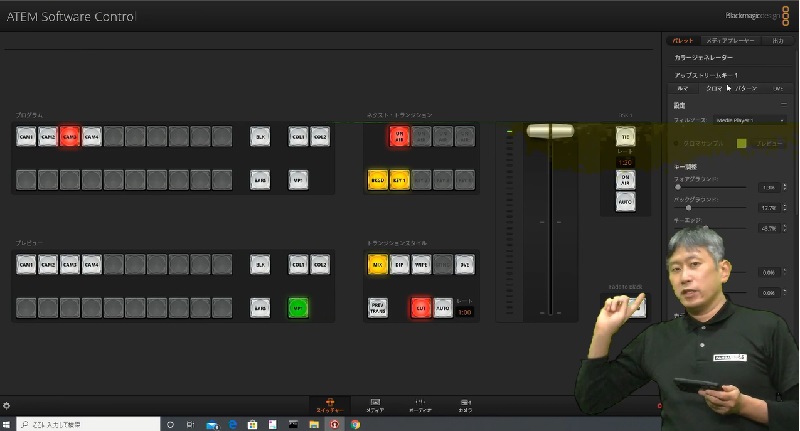Select BLK on the Preview bus
This screenshot has width=800, height=431.
click(260, 265)
